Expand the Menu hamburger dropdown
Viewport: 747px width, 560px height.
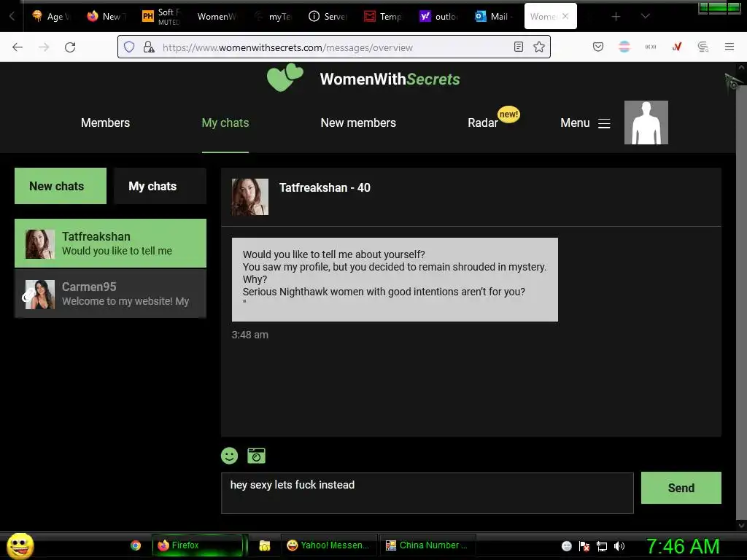point(585,122)
